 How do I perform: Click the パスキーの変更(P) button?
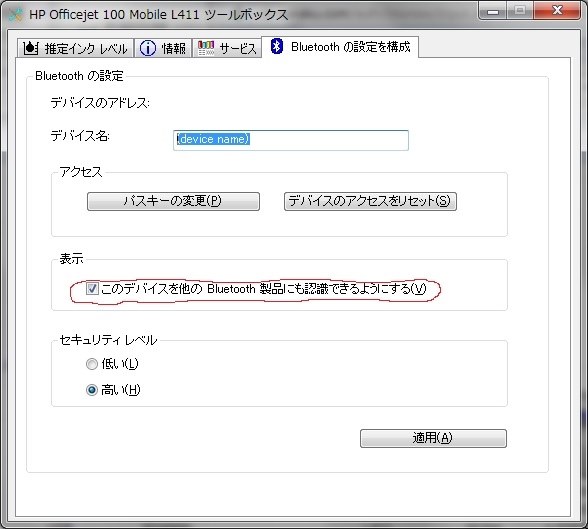[173, 201]
